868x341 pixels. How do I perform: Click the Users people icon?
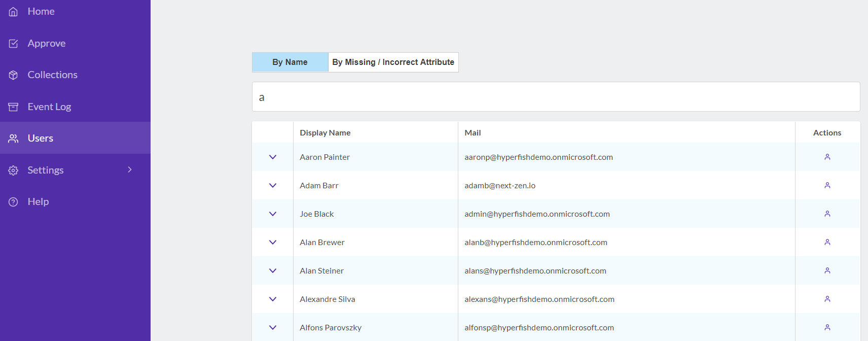[13, 139]
